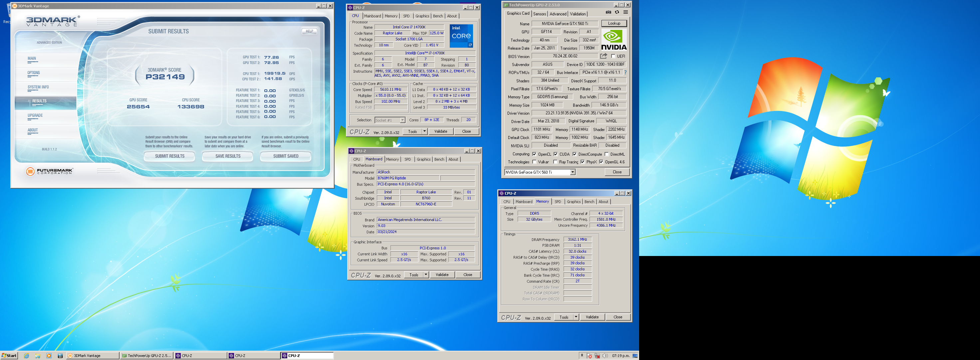Click the Show Desktop button in the taskbar corner
Image resolution: width=980 pixels, height=360 pixels.
coord(635,356)
